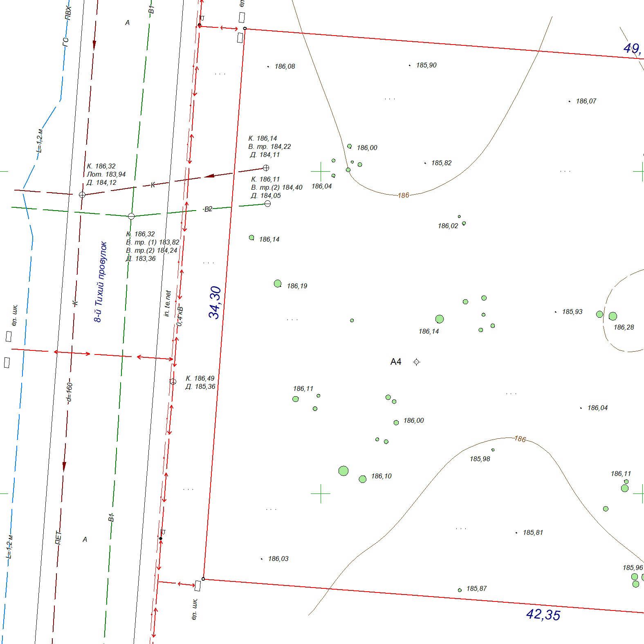
Task: Select the well symbol beside K. 186,49
Action: coord(173,381)
